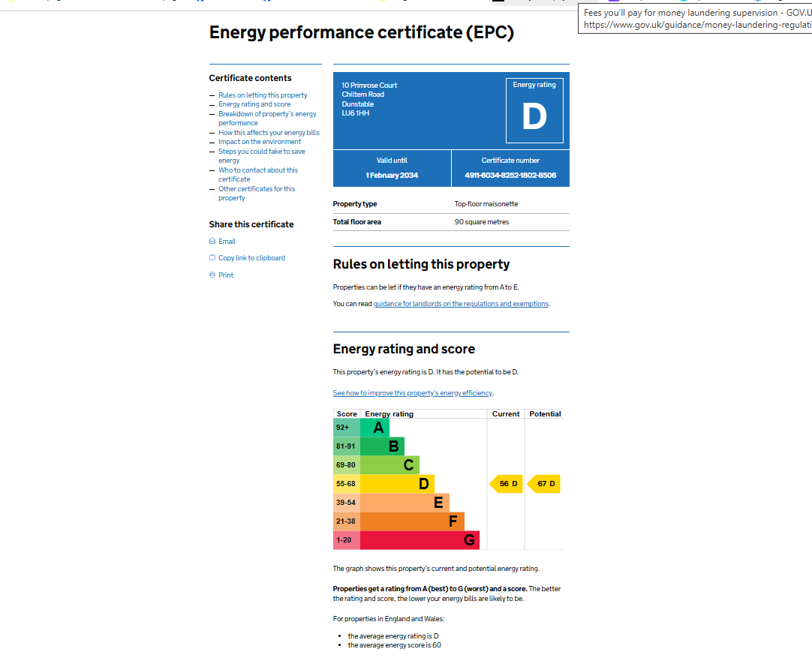Viewport: 812px width, 658px height.
Task: Click the Dunstable address line
Action: (x=358, y=104)
